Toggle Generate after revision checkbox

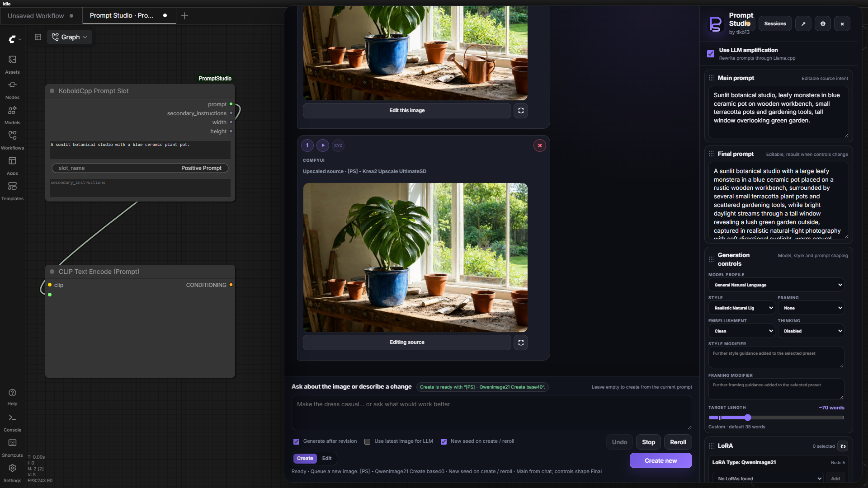tap(296, 441)
